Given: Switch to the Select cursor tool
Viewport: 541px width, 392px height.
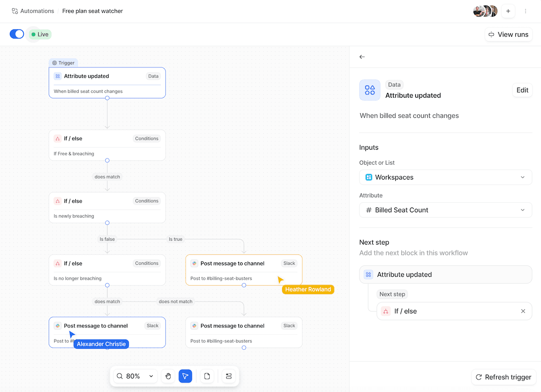Looking at the screenshot, I should [x=186, y=376].
